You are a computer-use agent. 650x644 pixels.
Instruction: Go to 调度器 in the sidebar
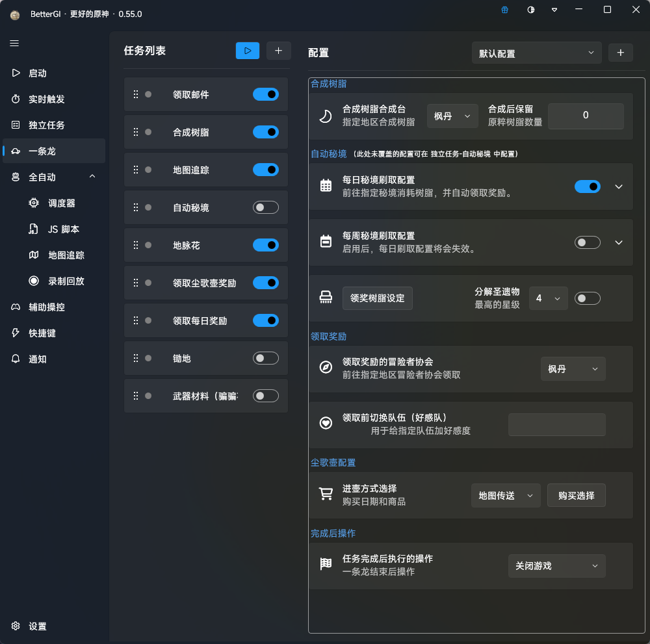pos(62,203)
